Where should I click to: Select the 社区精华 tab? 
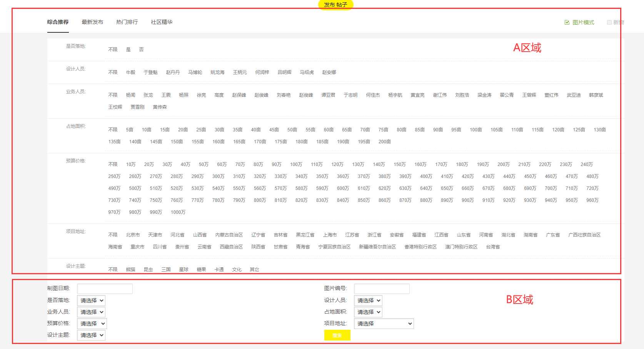162,22
